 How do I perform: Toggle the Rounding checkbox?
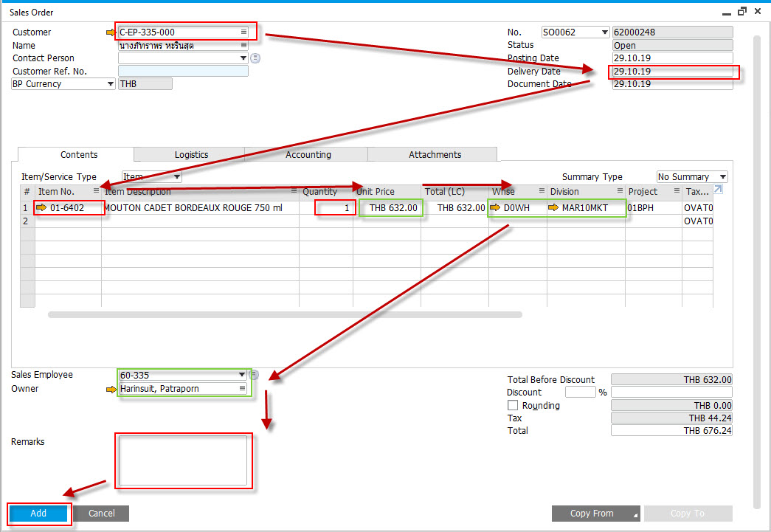click(512, 405)
